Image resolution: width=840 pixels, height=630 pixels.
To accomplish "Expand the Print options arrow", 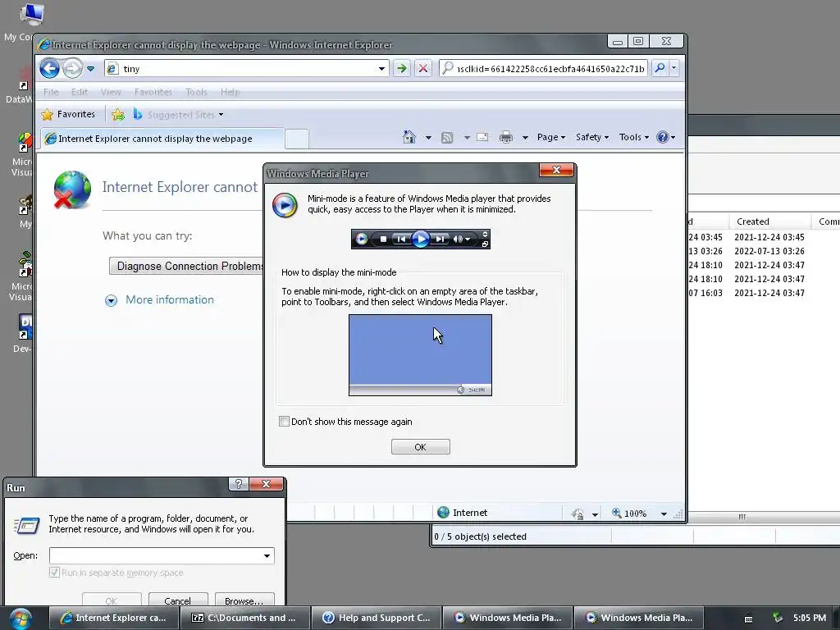I will tap(525, 138).
